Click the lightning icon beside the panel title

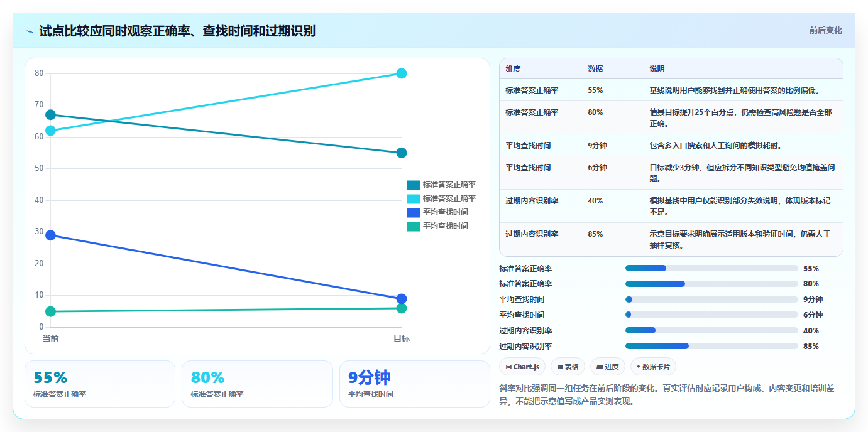click(30, 31)
